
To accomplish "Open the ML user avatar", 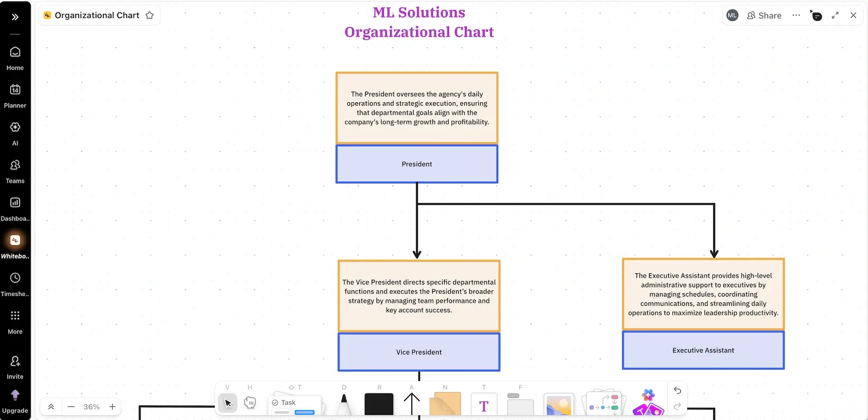I will point(732,15).
